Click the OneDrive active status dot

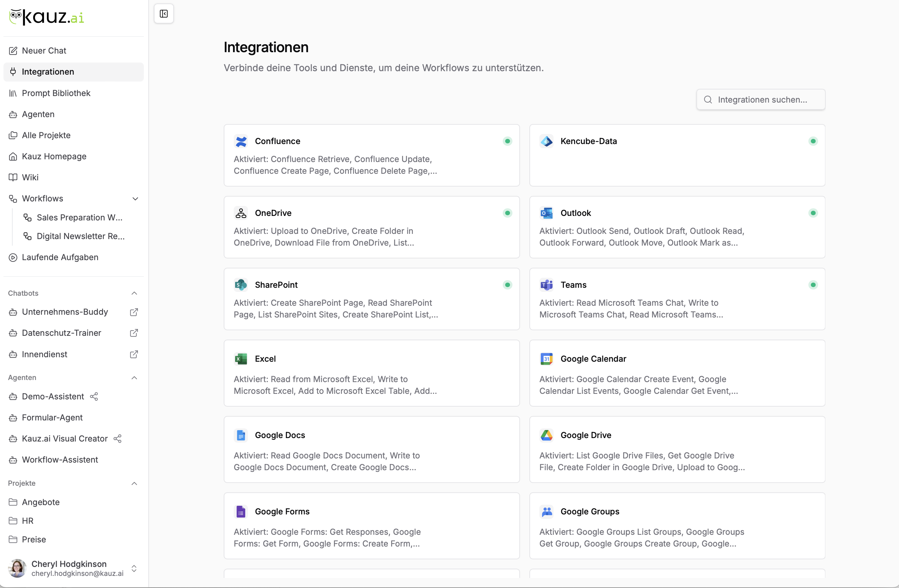pos(508,213)
